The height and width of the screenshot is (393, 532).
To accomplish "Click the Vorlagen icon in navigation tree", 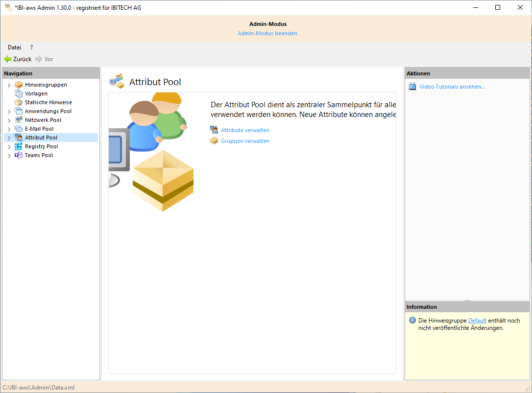I will click(19, 93).
